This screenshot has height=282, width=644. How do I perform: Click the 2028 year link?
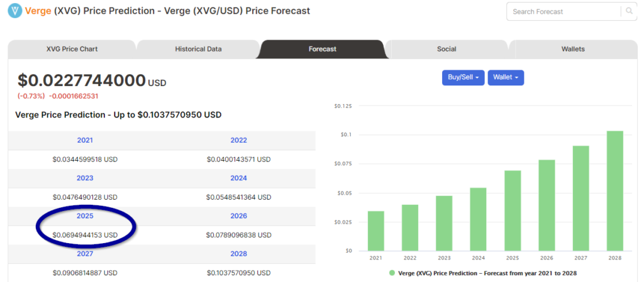(238, 254)
